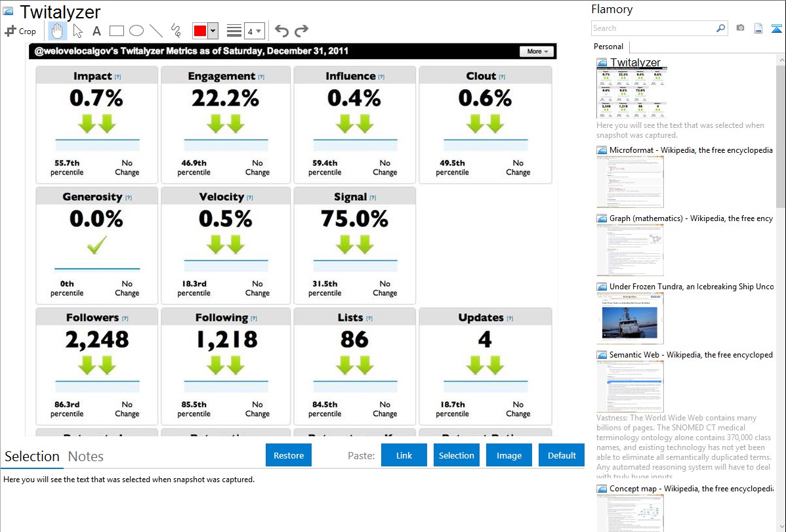
Task: Open the Twitalyzer snapshot thumbnail
Action: click(632, 93)
